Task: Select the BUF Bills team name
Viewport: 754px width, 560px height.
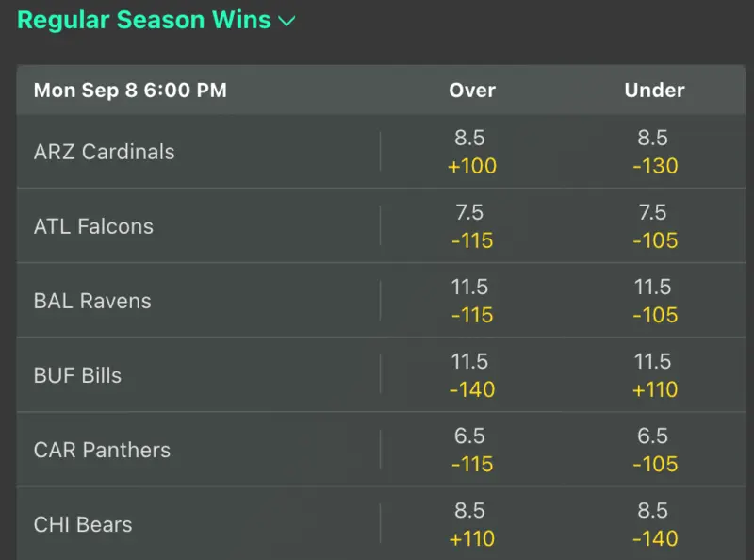Action: click(77, 375)
